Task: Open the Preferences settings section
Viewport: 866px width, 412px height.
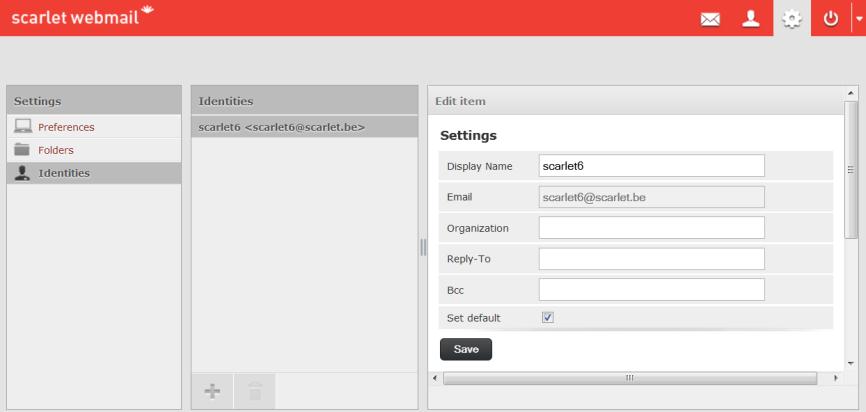Action: tap(94, 127)
